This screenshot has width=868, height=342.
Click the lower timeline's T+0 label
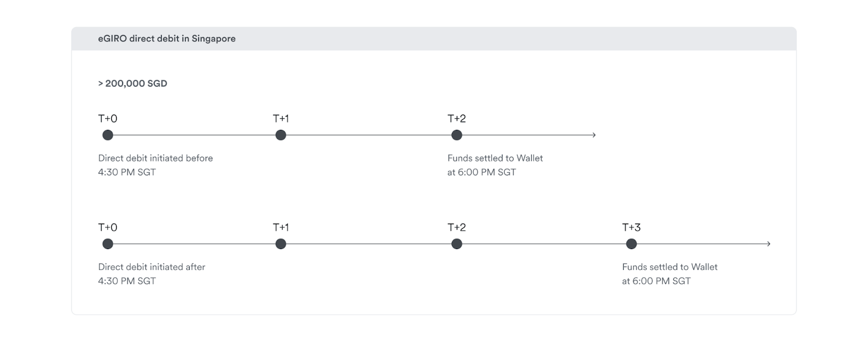[107, 227]
